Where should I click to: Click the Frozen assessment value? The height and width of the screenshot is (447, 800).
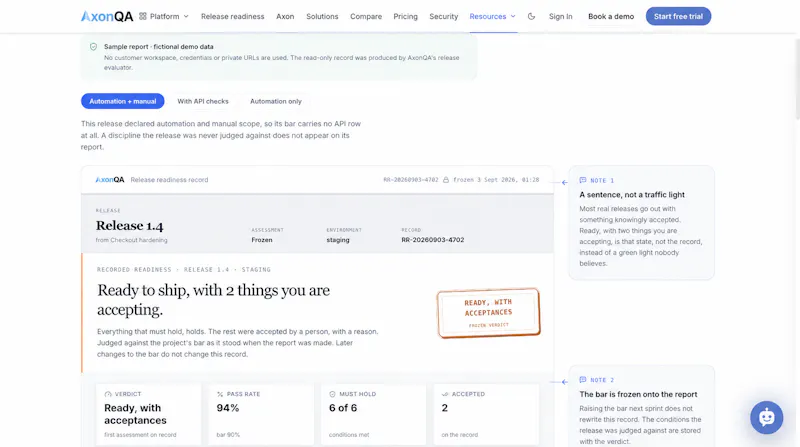click(262, 240)
